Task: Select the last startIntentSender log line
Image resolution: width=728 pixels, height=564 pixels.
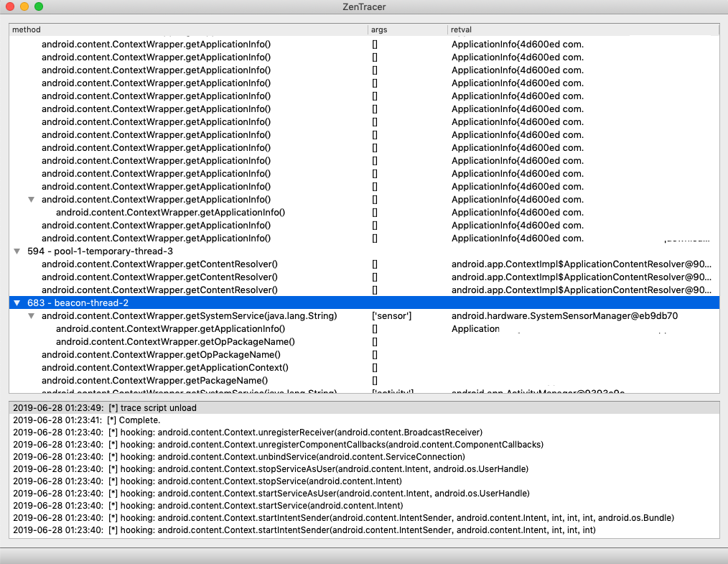Action: [364, 530]
